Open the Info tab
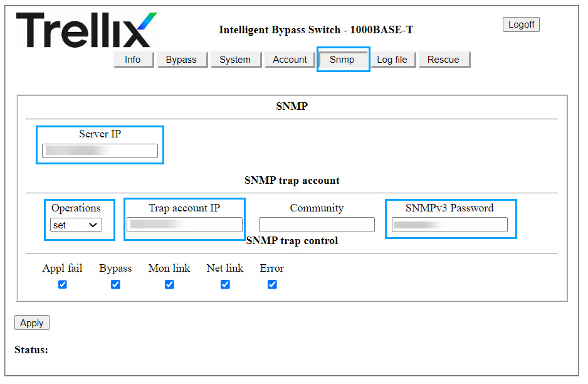The width and height of the screenshot is (588, 384). point(133,60)
